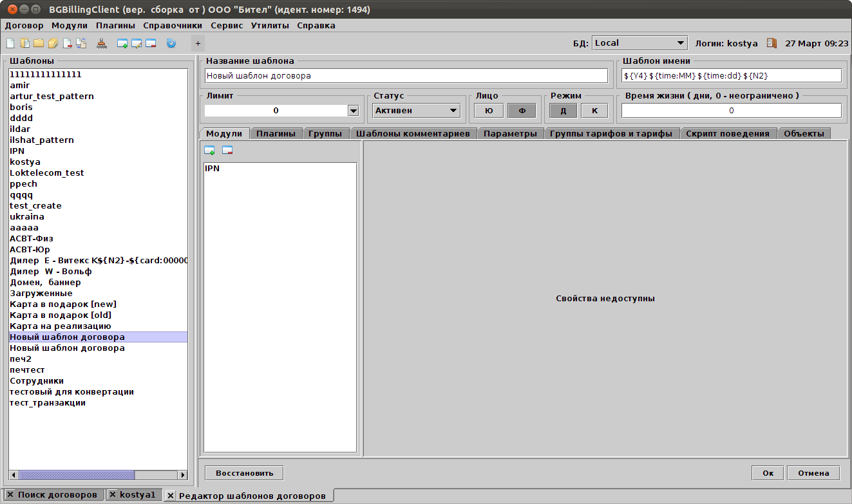This screenshot has width=852, height=504.
Task: Click the add module icon above IPN list
Action: (209, 151)
